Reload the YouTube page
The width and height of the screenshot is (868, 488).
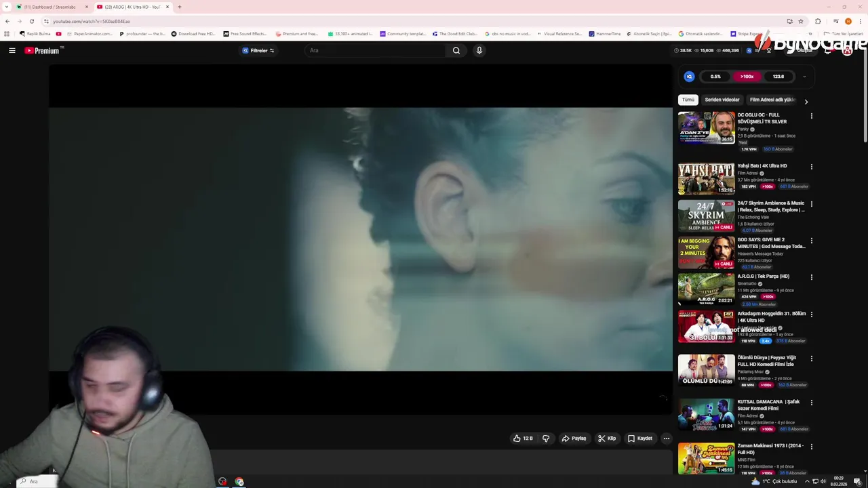[31, 21]
